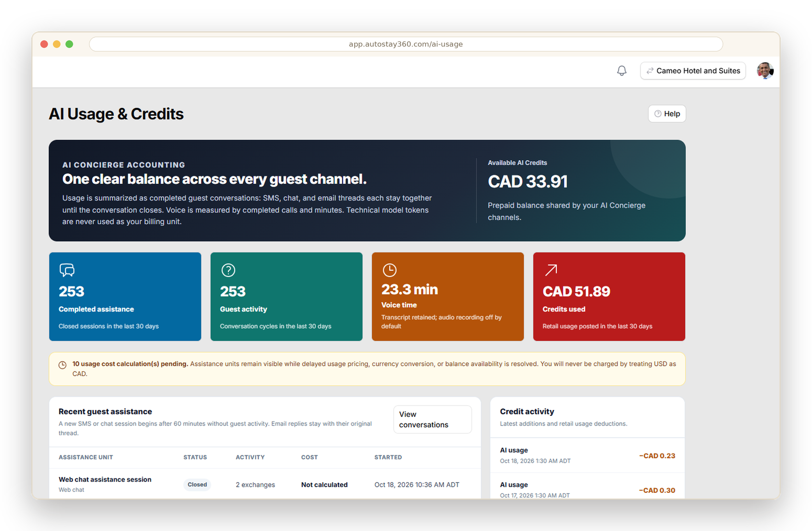Click the Credit activity heading

click(x=526, y=412)
